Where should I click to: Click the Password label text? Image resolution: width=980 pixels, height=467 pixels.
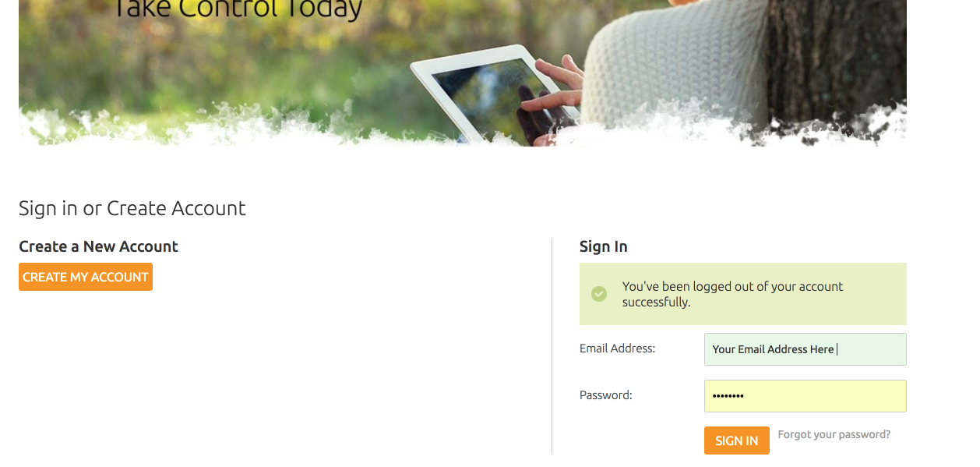606,395
